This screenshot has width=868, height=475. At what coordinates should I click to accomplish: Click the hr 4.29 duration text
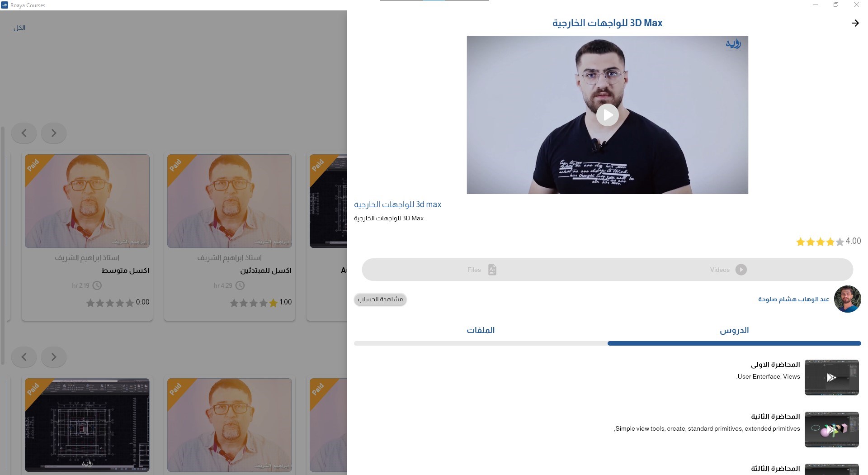click(223, 285)
